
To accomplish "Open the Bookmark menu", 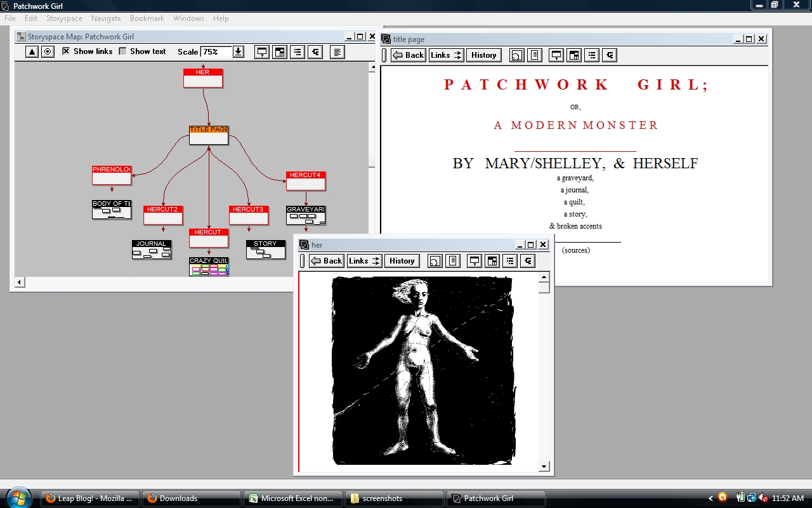I will (147, 18).
